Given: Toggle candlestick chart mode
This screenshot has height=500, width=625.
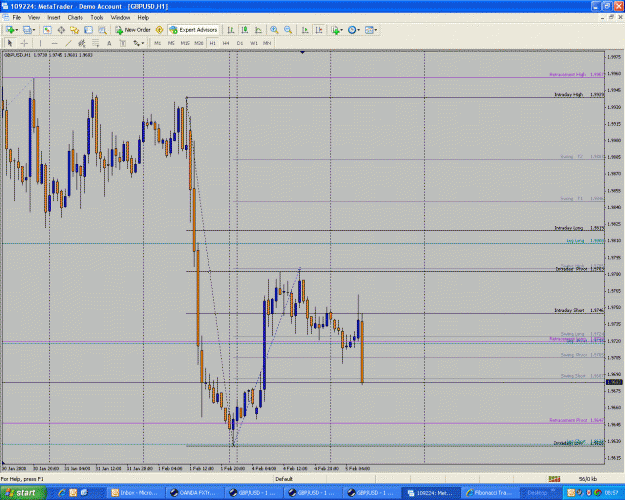Looking at the screenshot, I should [x=244, y=30].
